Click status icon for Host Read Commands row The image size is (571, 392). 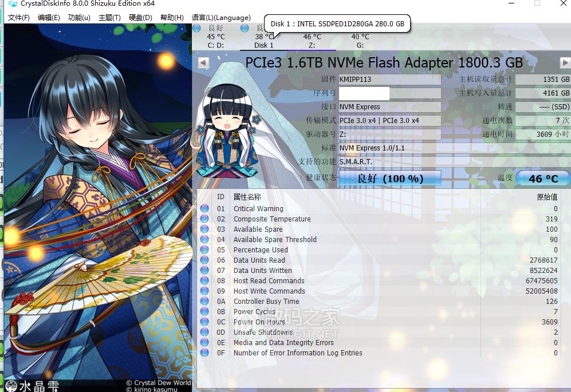(204, 280)
